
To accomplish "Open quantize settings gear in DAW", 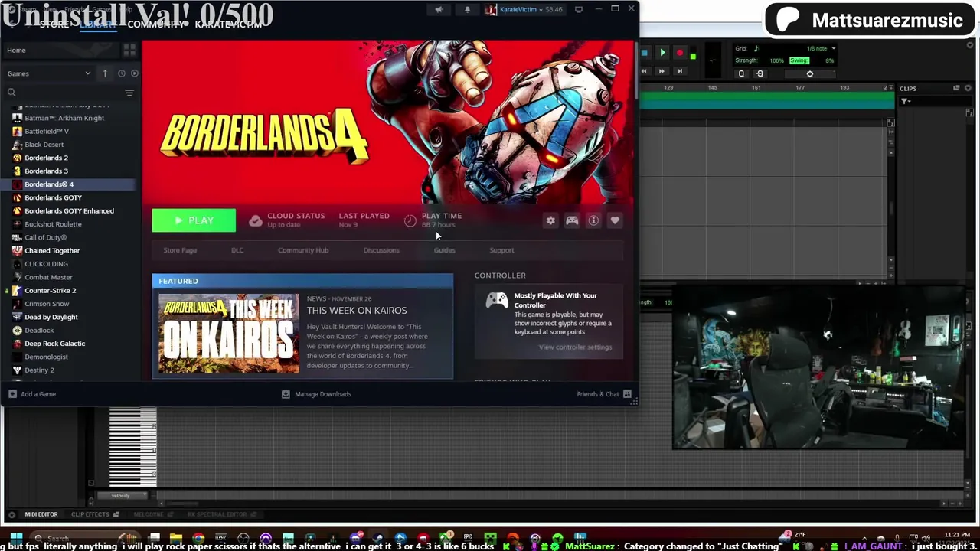I will click(x=810, y=74).
